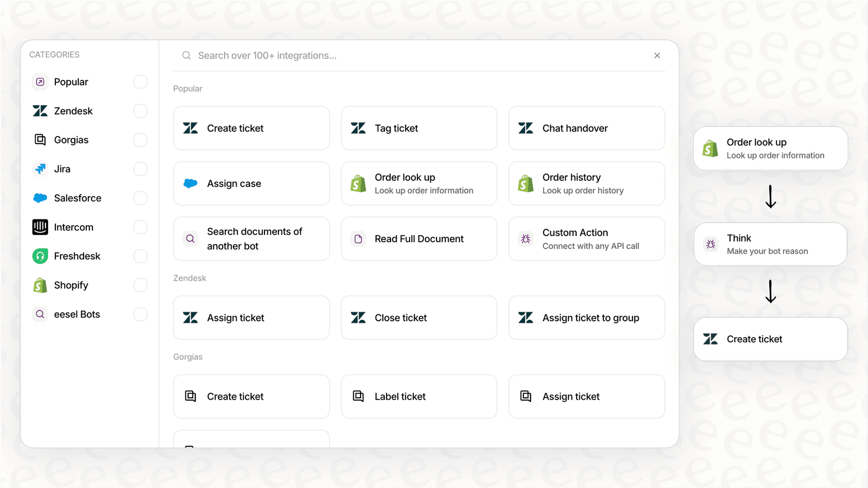Viewport: 868px width, 488px height.
Task: Select the Zendesk icon in the sidebar
Action: tap(40, 111)
